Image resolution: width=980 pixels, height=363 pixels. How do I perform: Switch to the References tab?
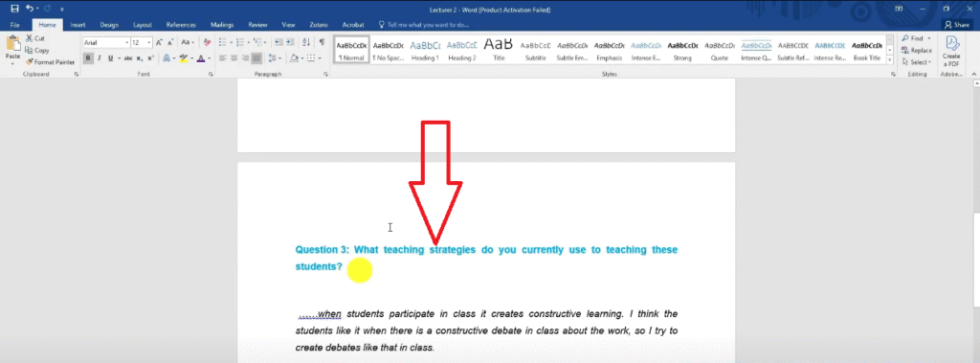point(182,25)
